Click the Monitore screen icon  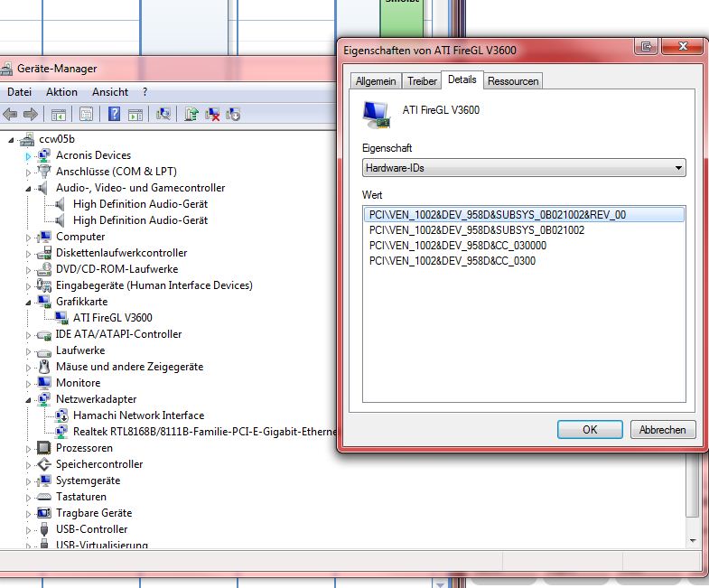44,383
